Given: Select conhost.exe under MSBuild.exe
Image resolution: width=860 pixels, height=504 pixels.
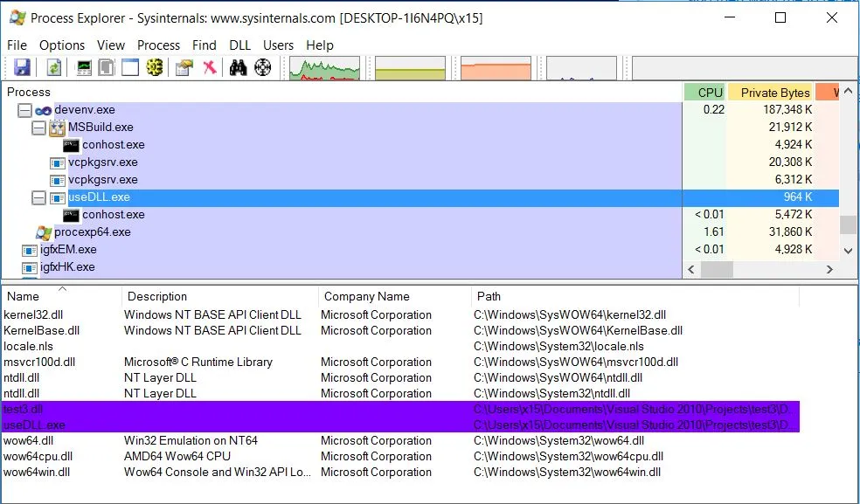Looking at the screenshot, I should [x=114, y=145].
